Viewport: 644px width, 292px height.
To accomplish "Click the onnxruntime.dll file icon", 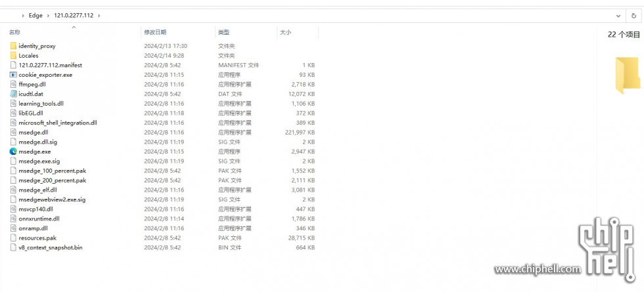I will coord(13,219).
